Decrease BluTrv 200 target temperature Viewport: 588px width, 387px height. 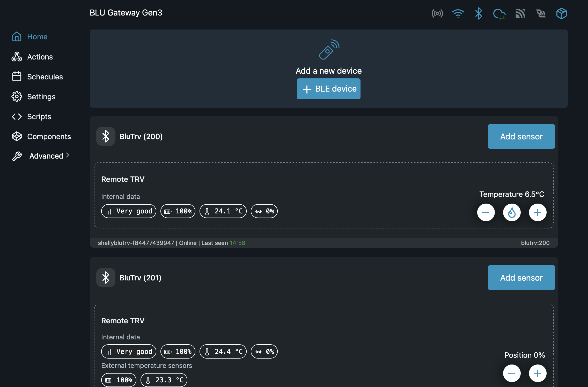click(486, 212)
